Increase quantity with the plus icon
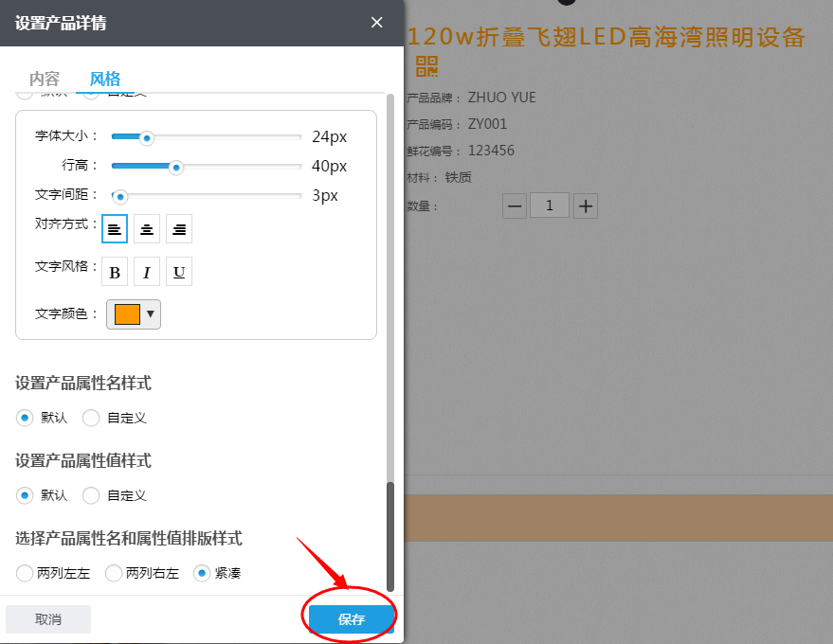This screenshot has height=644, width=833. (585, 206)
